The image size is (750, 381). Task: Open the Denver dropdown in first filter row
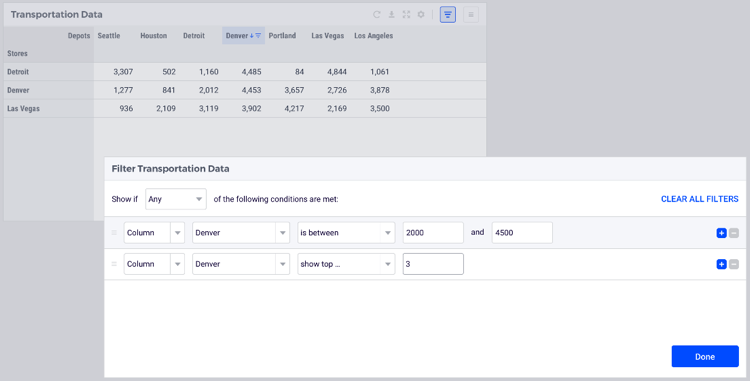point(241,233)
